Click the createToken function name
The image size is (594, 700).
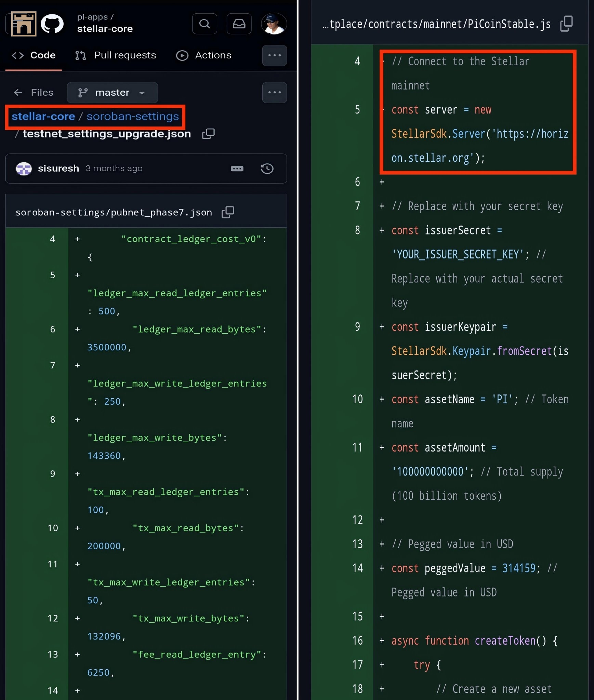(x=505, y=641)
